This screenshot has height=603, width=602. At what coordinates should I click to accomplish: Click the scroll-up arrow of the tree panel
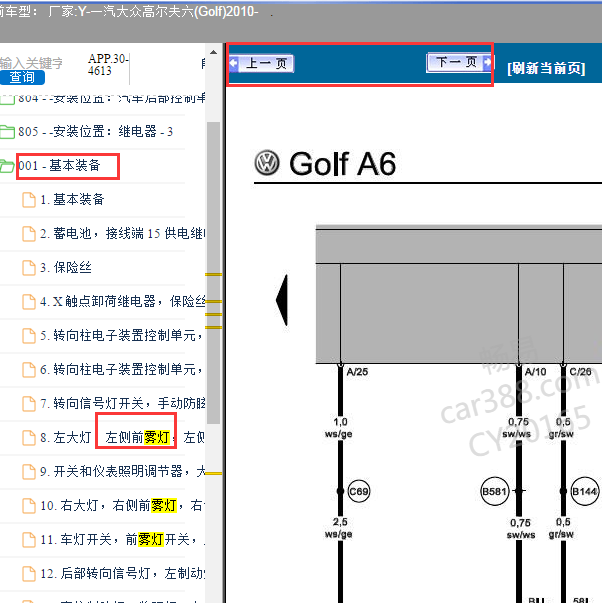(x=213, y=52)
